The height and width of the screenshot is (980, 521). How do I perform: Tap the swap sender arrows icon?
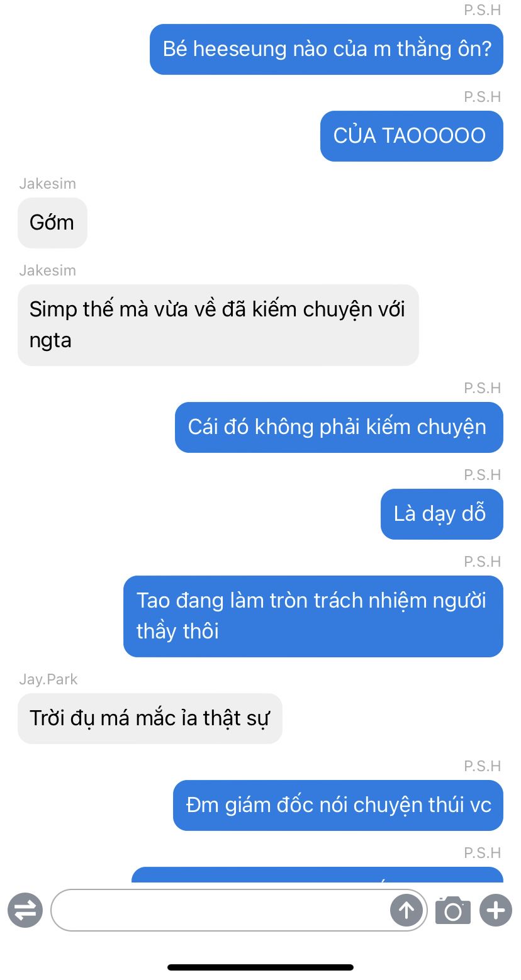coord(25,910)
